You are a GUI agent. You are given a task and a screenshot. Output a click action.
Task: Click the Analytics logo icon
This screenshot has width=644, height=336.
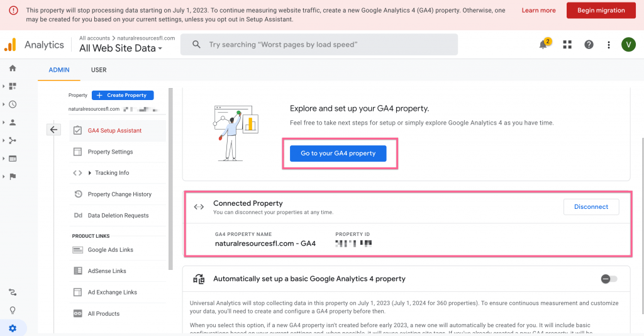[10, 45]
